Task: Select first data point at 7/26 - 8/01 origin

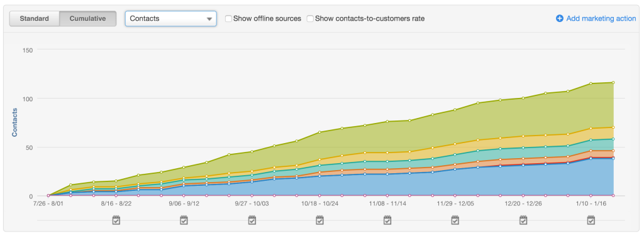Action: click(48, 195)
